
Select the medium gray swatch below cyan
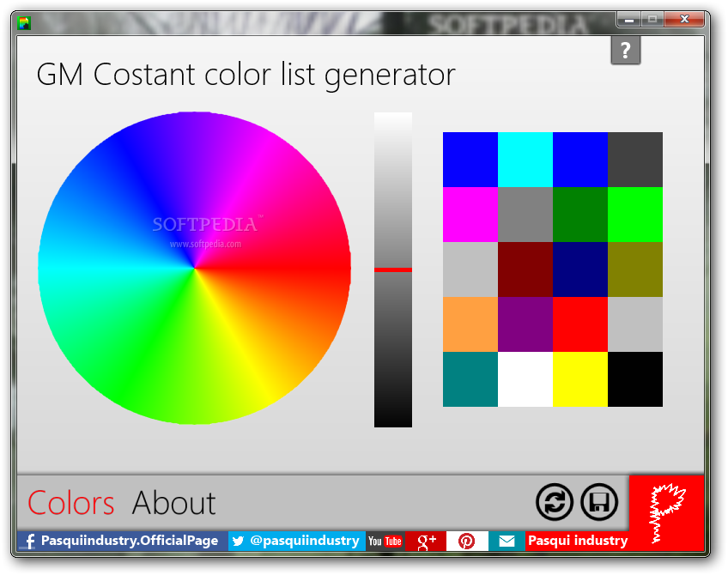525,215
